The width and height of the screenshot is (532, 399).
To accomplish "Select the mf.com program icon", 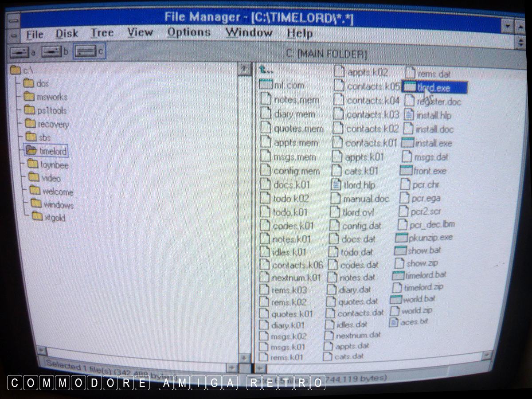I will (x=265, y=85).
